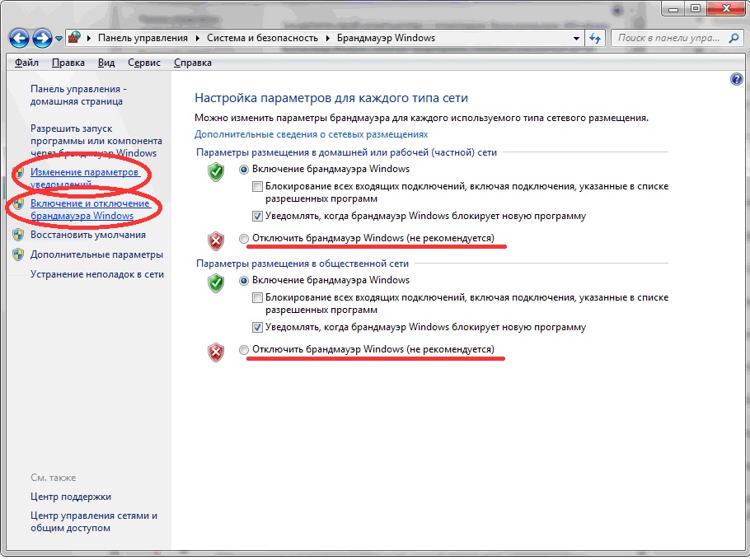Viewport: 750px width, 560px height.
Task: Click the firewall icon in address bar
Action: (74, 38)
